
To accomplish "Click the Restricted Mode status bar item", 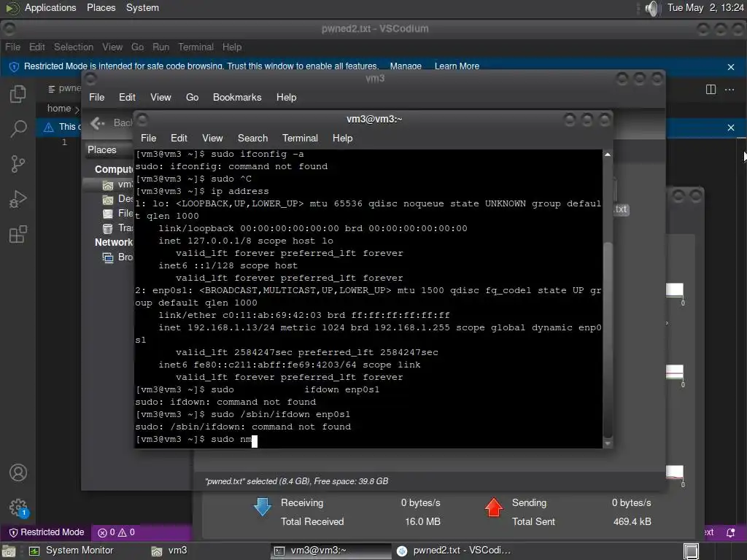I will point(47,532).
